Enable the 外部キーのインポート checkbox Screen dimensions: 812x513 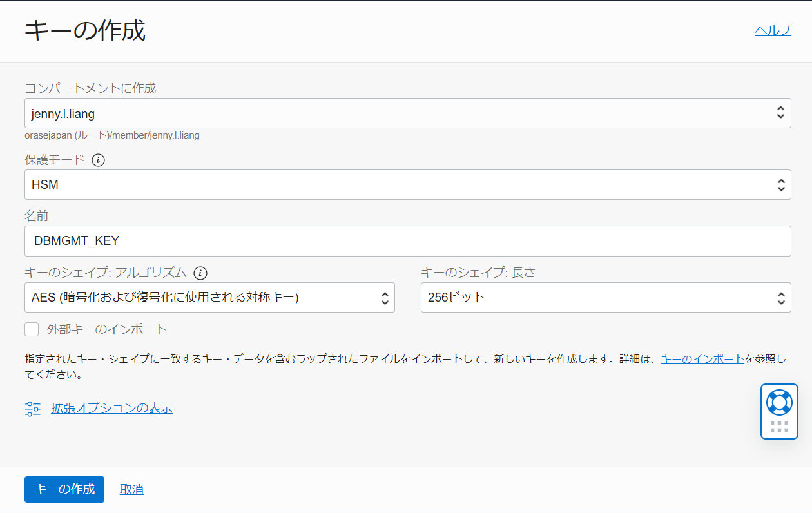pos(32,329)
